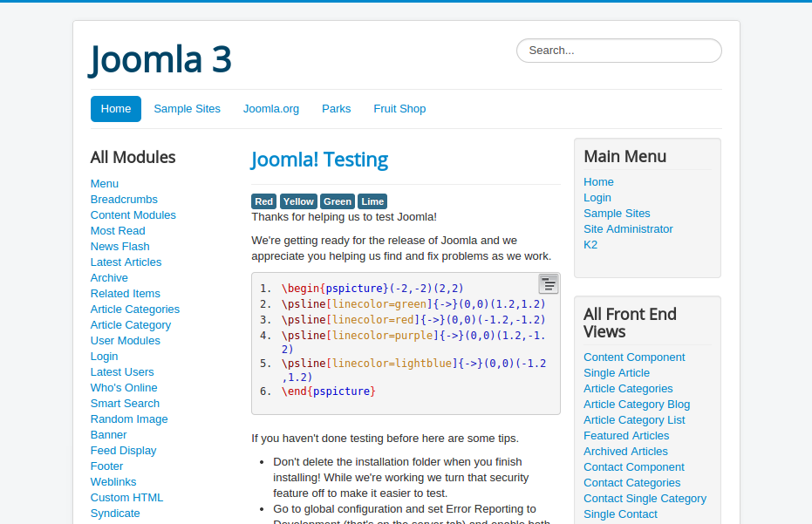This screenshot has height=524, width=812.
Task: Open Featured Articles link
Action: click(x=626, y=436)
